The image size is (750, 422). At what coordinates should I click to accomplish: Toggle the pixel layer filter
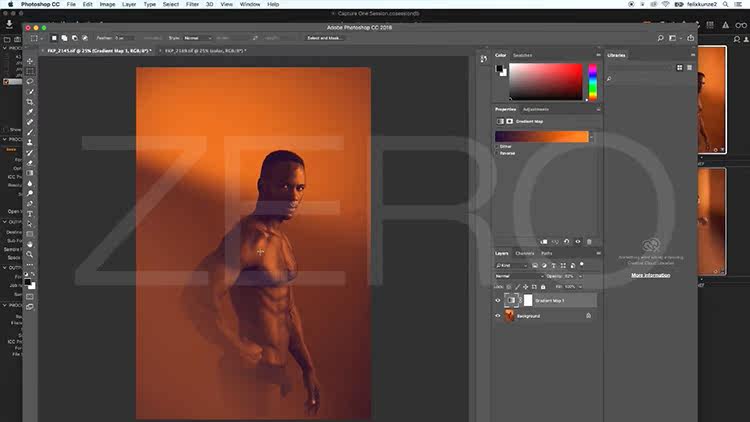click(535, 265)
